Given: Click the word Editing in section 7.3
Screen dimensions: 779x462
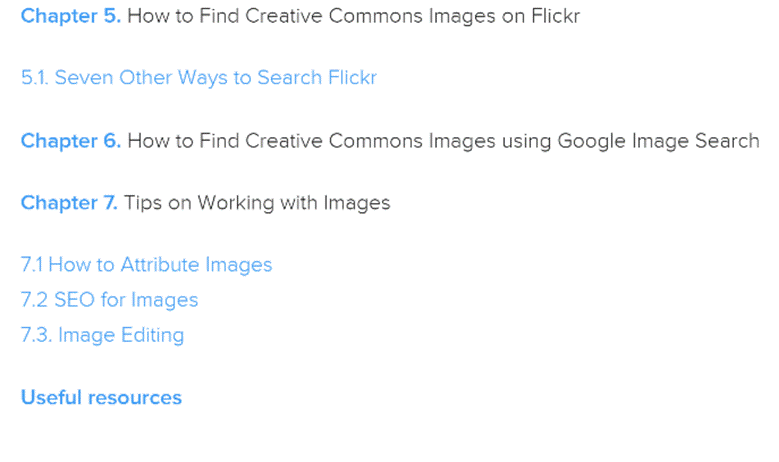Looking at the screenshot, I should [152, 335].
